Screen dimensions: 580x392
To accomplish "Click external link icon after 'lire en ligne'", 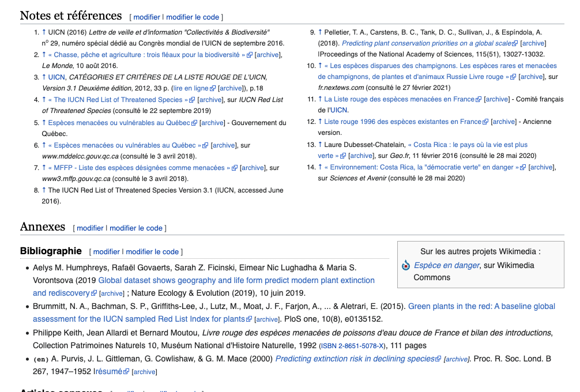I will click(213, 89).
